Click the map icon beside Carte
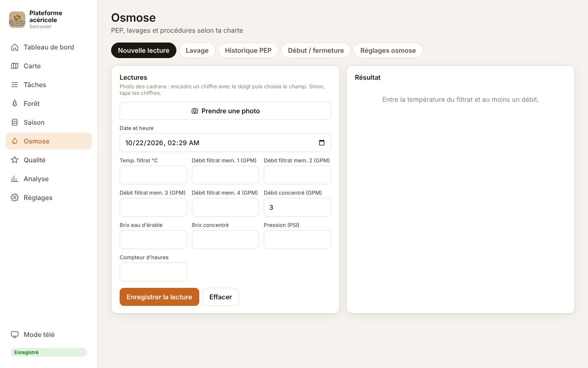 15,66
